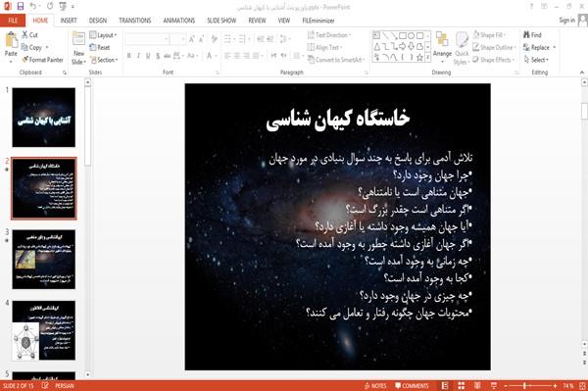
Task: Switch to the SLIDE SHOW tab
Action: [x=221, y=21]
